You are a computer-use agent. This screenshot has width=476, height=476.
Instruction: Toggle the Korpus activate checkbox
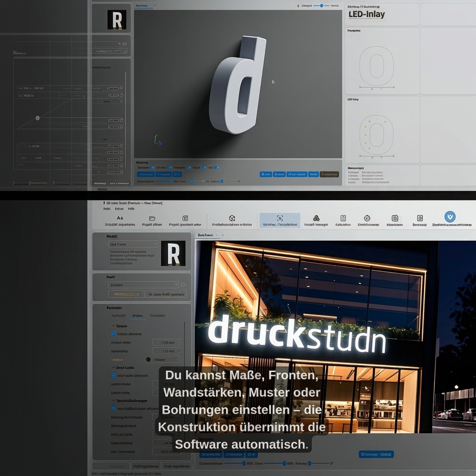pyautogui.click(x=113, y=334)
